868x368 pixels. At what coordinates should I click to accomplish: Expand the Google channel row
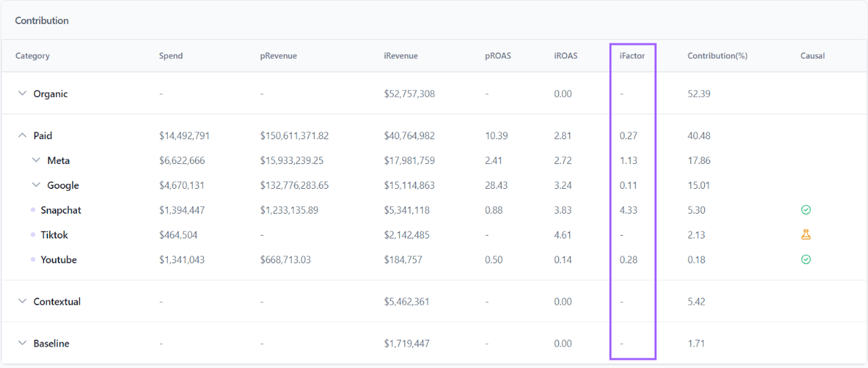click(x=36, y=185)
